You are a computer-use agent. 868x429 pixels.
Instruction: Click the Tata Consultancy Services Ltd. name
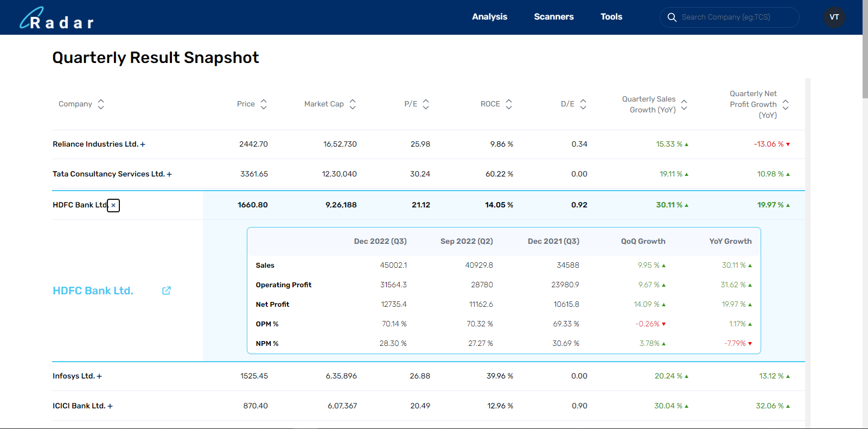click(x=108, y=174)
